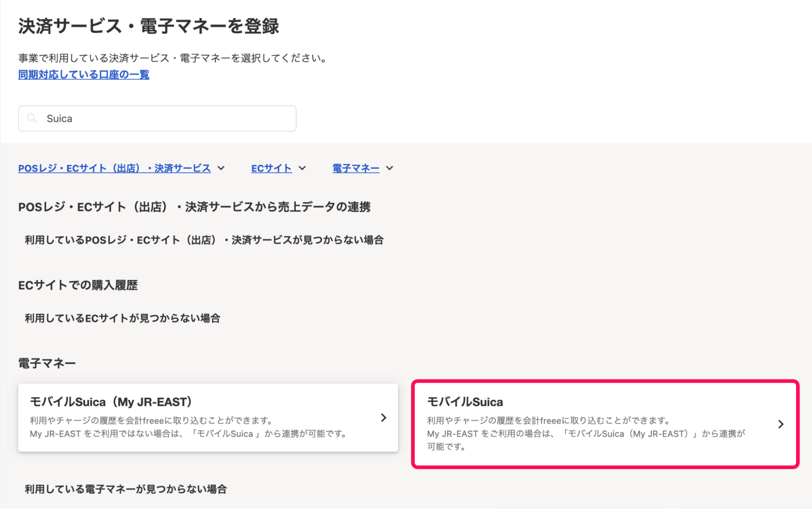Click the 決済サービス・電子マネーを登録 page heading

[x=149, y=26]
